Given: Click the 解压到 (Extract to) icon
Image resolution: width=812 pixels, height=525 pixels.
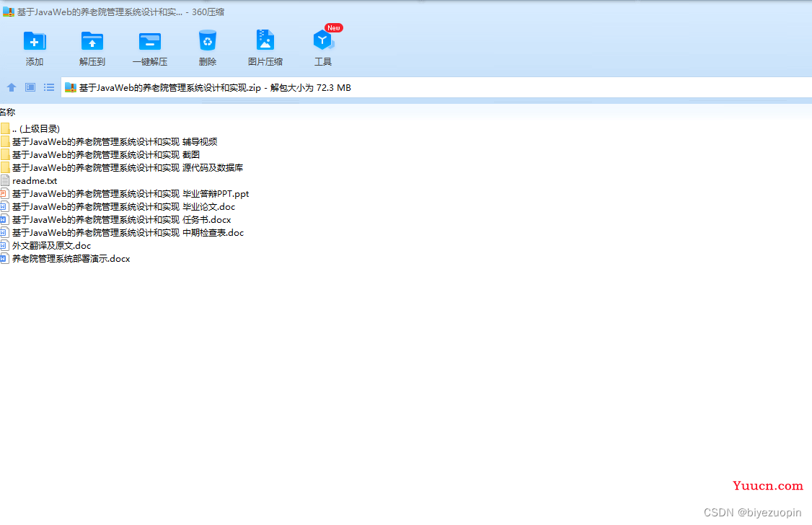Looking at the screenshot, I should point(92,41).
